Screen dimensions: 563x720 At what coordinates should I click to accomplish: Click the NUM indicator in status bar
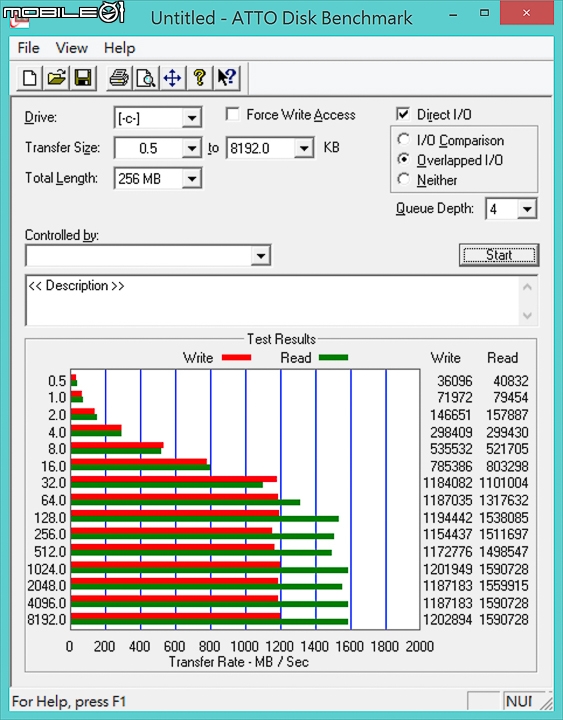click(519, 701)
